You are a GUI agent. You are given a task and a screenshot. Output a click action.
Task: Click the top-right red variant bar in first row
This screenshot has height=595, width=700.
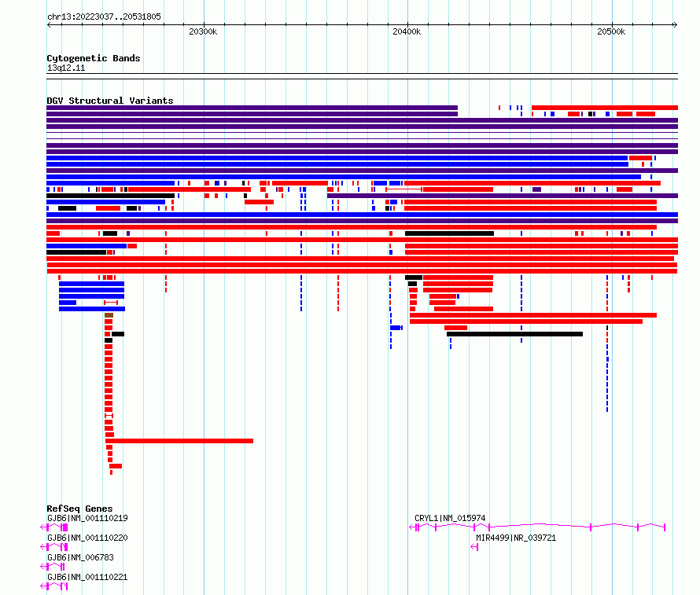605,108
